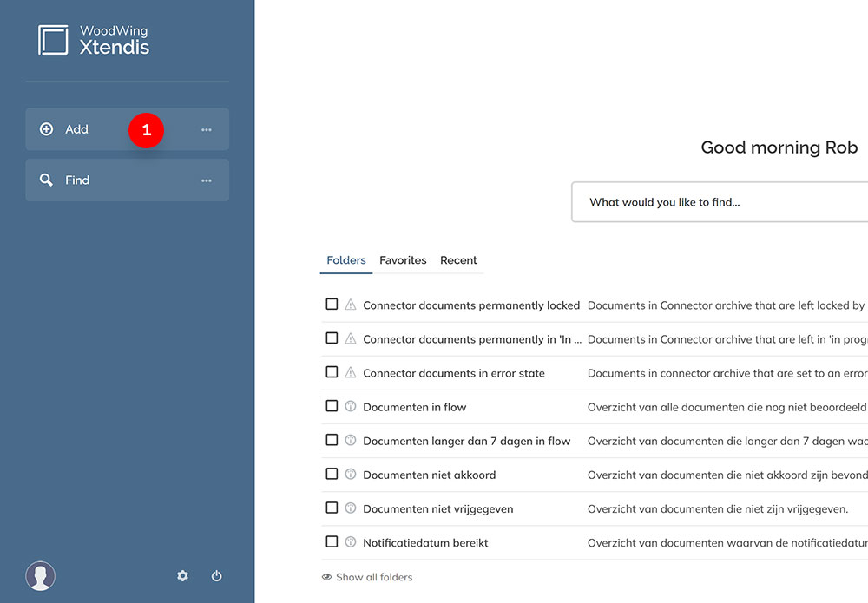Open the settings gear at bottom of sidebar
Viewport: 868px width, 603px height.
[182, 575]
